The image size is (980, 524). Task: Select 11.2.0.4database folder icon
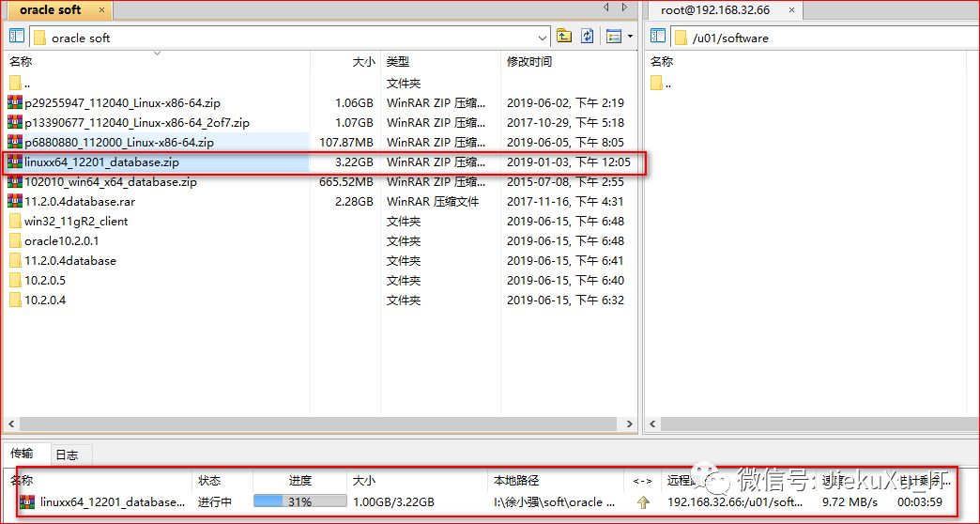[x=16, y=261]
